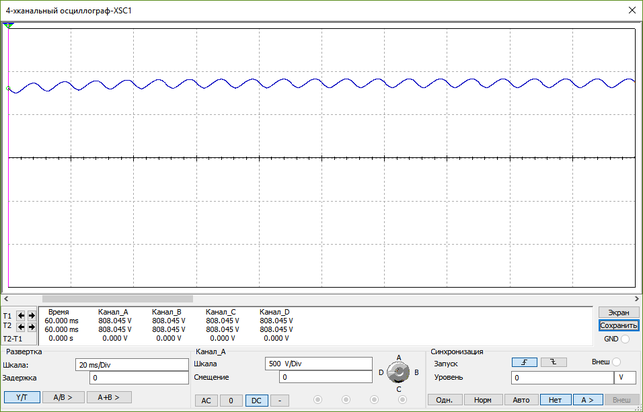The image size is (643, 412).
Task: Toggle the GND radio button
Action: pos(625,339)
